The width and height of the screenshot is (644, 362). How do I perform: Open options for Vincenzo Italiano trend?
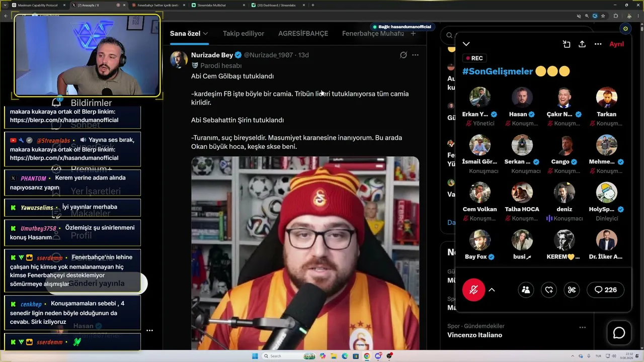582,327
